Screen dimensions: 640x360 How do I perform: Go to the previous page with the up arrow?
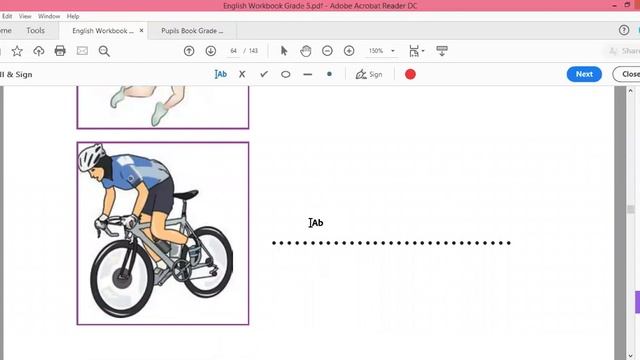[x=189, y=51]
